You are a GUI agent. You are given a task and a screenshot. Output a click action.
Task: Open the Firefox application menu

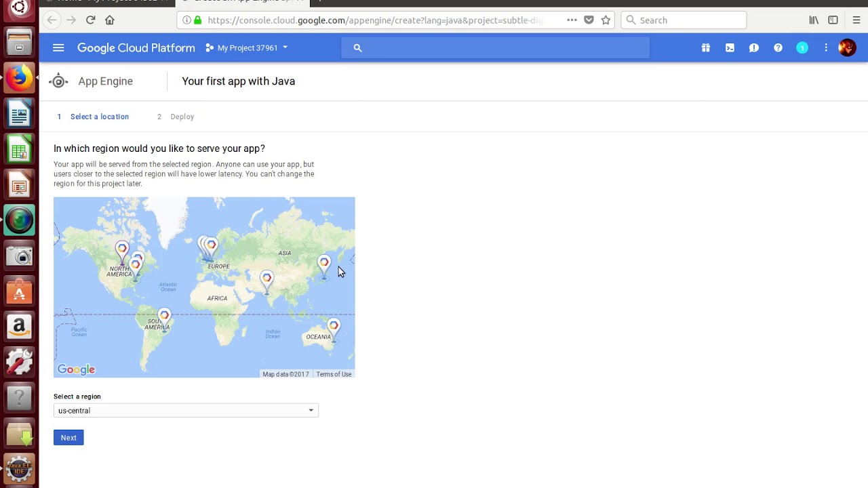856,20
